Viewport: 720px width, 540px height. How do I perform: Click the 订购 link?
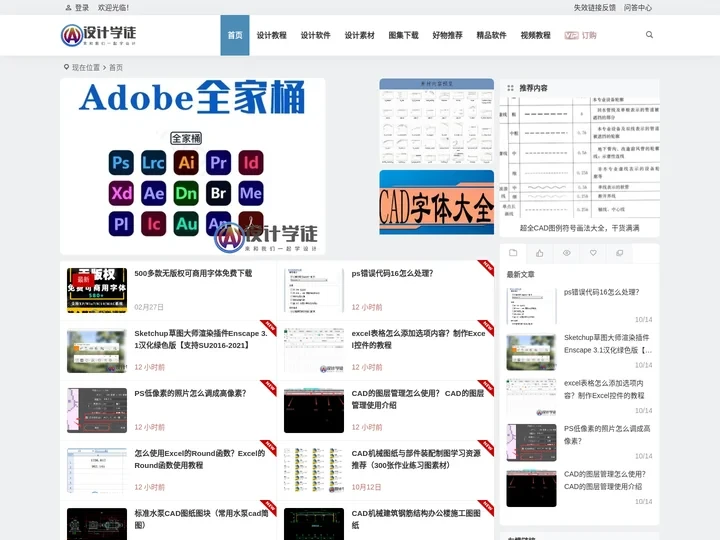tap(589, 35)
